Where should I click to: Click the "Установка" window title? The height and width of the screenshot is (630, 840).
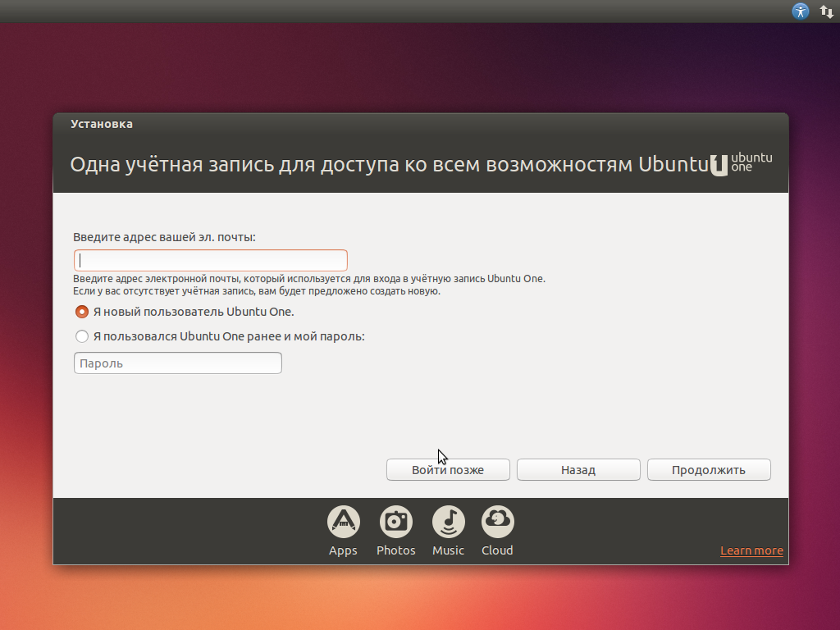click(x=101, y=124)
